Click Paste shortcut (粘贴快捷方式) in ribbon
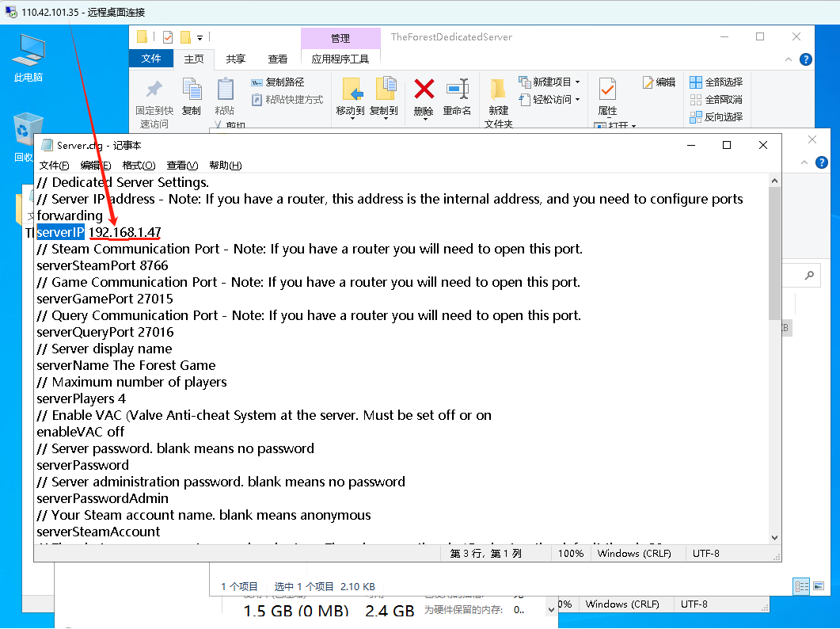Image resolution: width=840 pixels, height=629 pixels. click(x=287, y=100)
